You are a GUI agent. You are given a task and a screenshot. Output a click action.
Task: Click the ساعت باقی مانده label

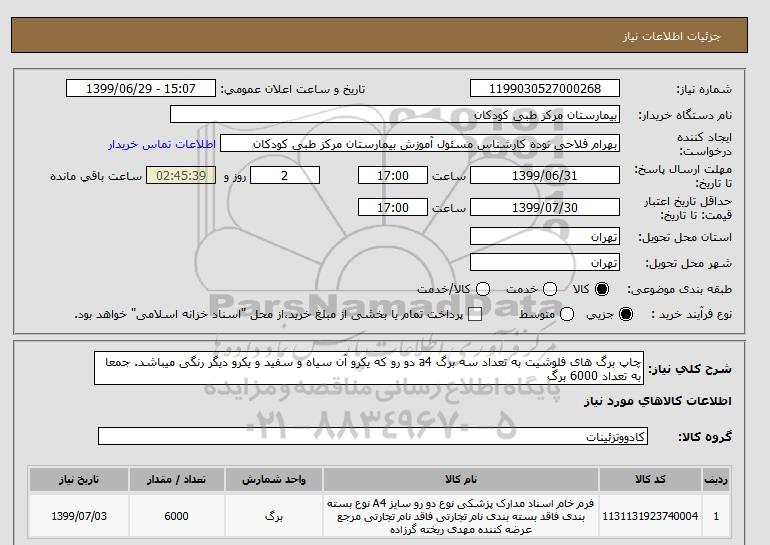[96, 176]
